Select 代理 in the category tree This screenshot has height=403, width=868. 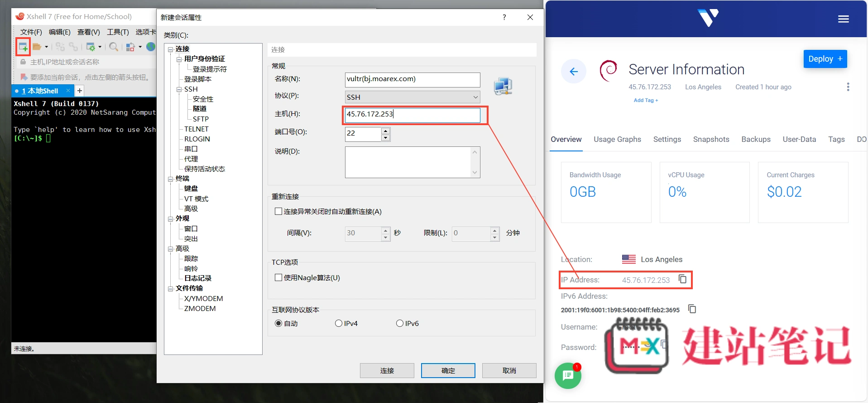(x=191, y=159)
